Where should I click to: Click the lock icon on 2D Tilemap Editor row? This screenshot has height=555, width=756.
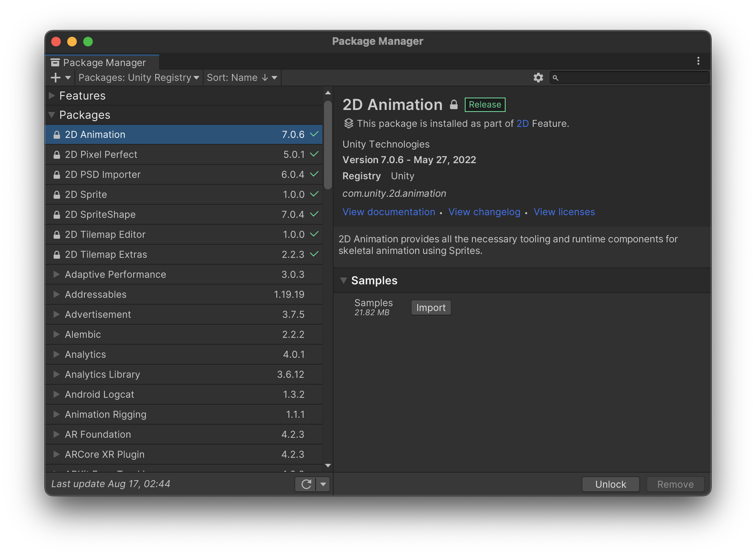57,235
